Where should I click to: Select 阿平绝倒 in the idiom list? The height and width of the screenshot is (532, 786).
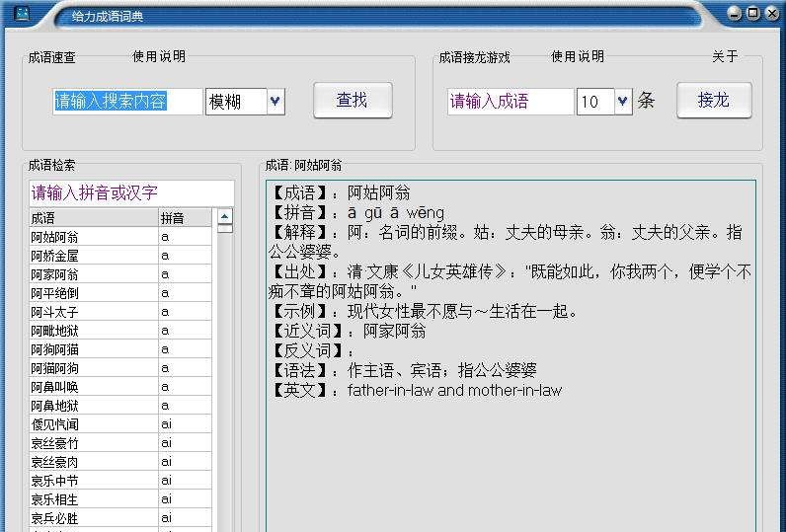[x=120, y=293]
